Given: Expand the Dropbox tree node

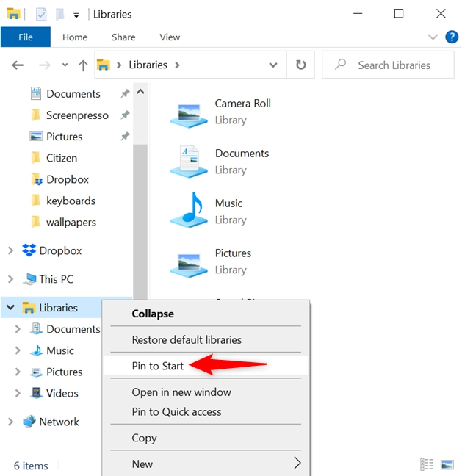Looking at the screenshot, I should 10,250.
